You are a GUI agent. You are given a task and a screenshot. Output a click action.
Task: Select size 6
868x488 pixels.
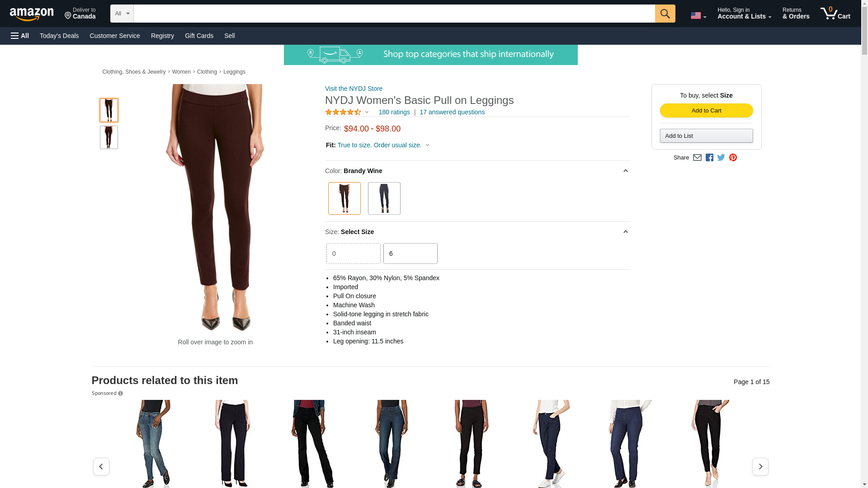click(410, 253)
